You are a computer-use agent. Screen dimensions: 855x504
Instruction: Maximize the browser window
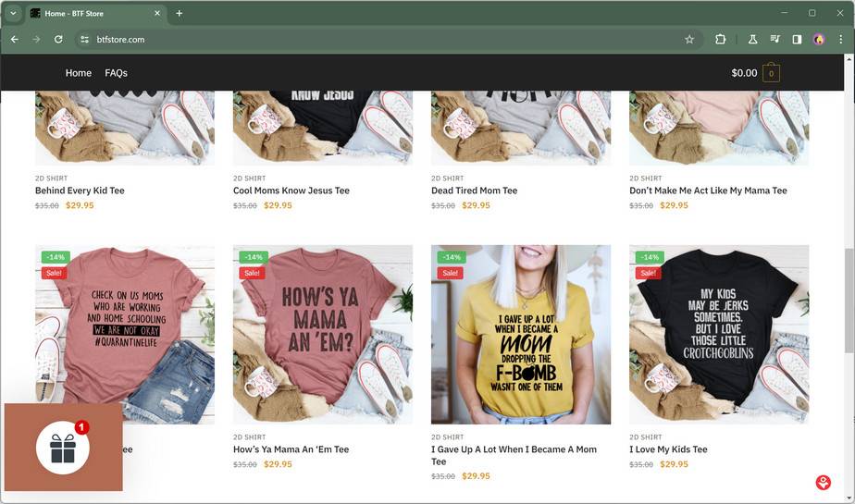point(812,13)
